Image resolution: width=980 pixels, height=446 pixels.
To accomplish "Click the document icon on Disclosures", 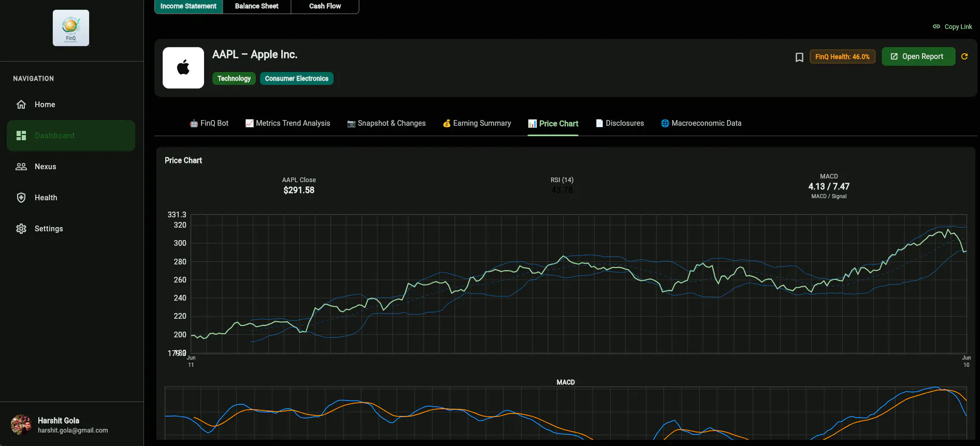I will click(599, 123).
